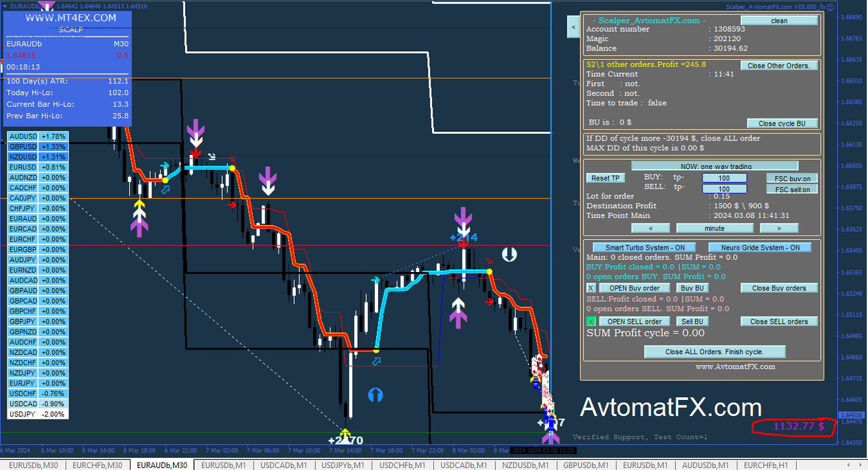Change the time step unit via minute button
The width and height of the screenshot is (868, 470).
(x=715, y=228)
